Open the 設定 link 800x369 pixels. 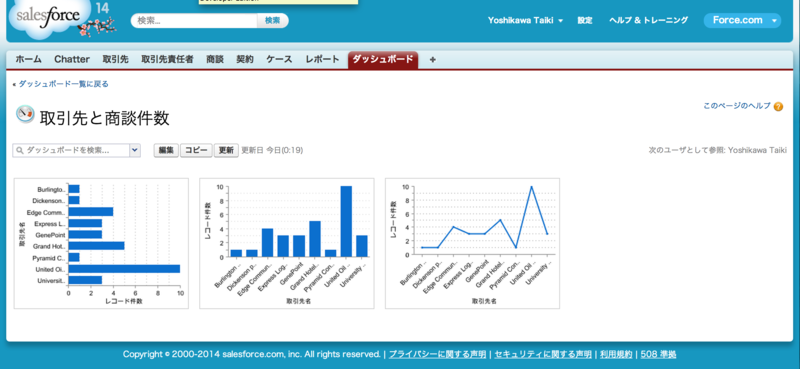[x=585, y=20]
